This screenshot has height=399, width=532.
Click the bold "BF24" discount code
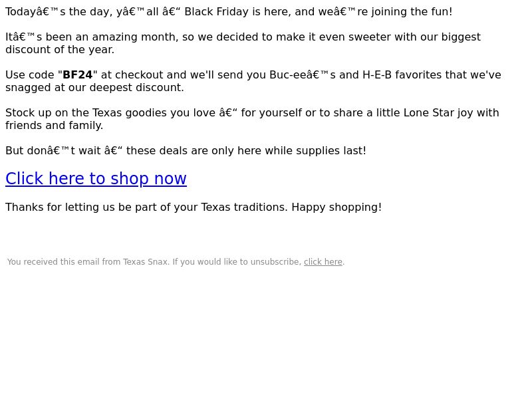click(x=78, y=74)
